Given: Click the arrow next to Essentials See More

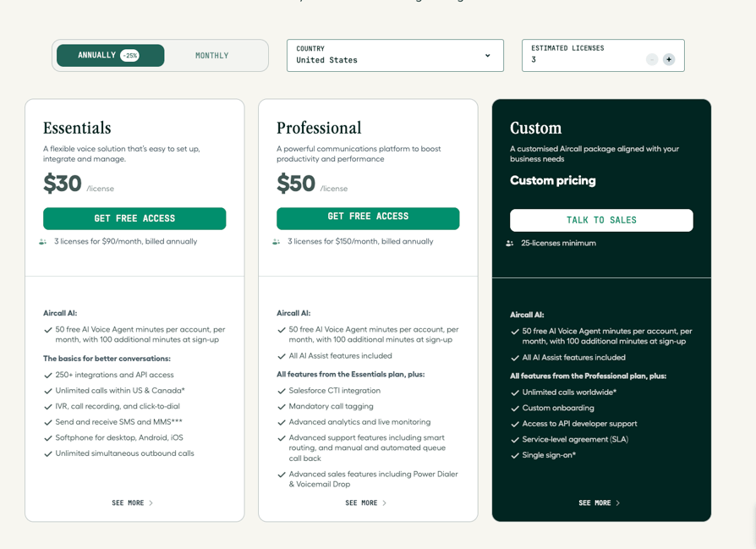Looking at the screenshot, I should 151,502.
